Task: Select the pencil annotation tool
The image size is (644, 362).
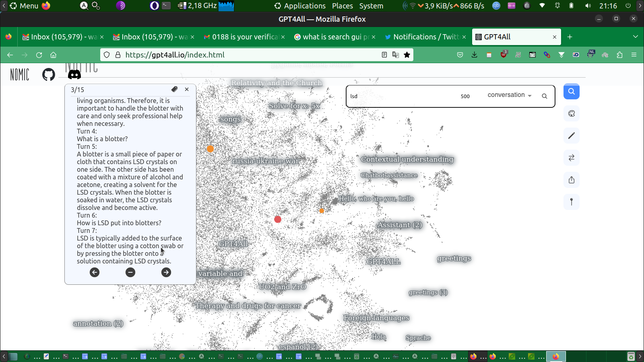Action: 572,136
